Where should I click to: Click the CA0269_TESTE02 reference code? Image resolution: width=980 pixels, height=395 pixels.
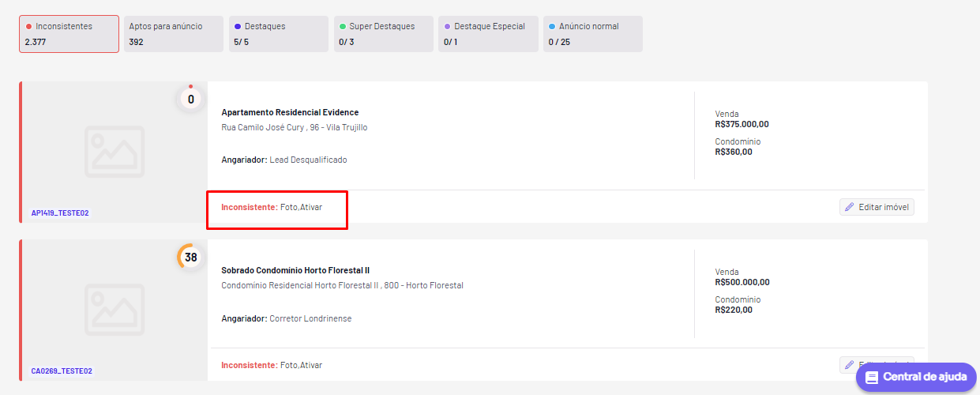62,371
